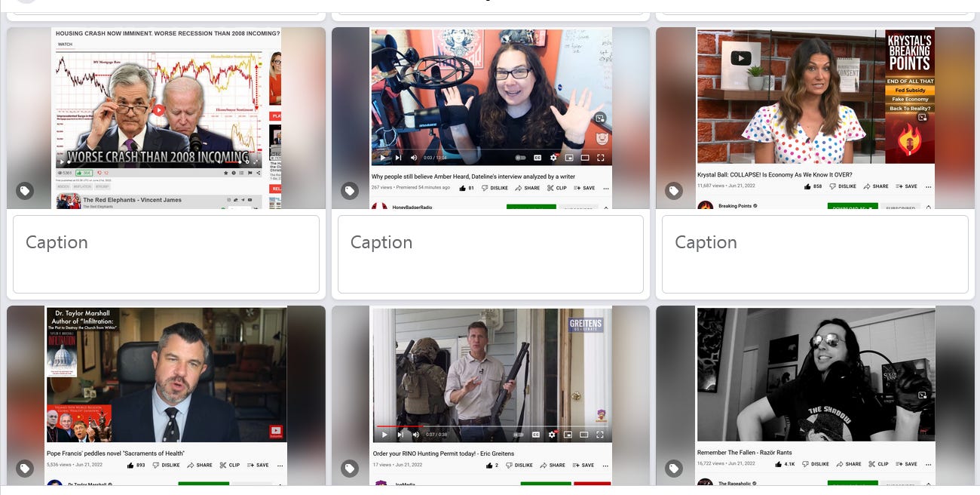Screen dimensions: 980x495
Task: Click the title 'Order your RINO Hunting Permit today! - Eric Greitens'
Action: click(443, 453)
